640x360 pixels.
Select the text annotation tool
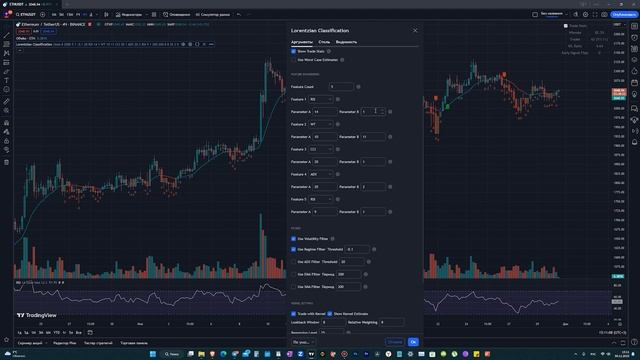tap(7, 80)
